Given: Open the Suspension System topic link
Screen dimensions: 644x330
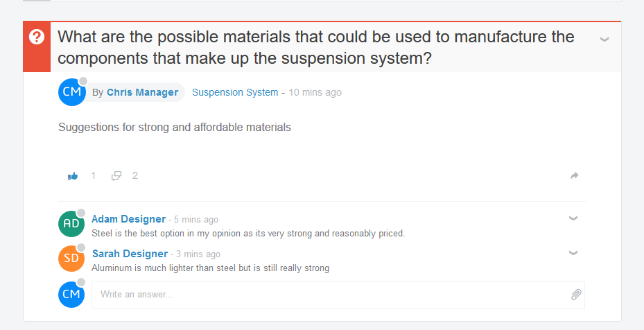Looking at the screenshot, I should (235, 92).
